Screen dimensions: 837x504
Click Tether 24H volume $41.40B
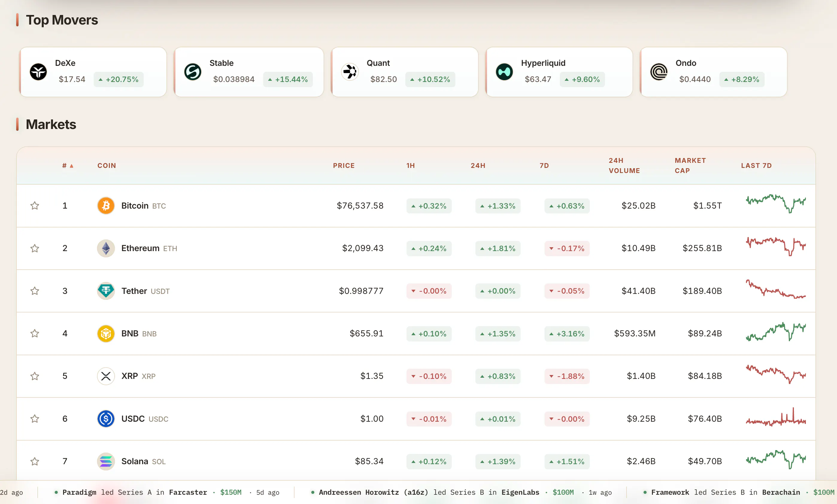click(x=638, y=291)
